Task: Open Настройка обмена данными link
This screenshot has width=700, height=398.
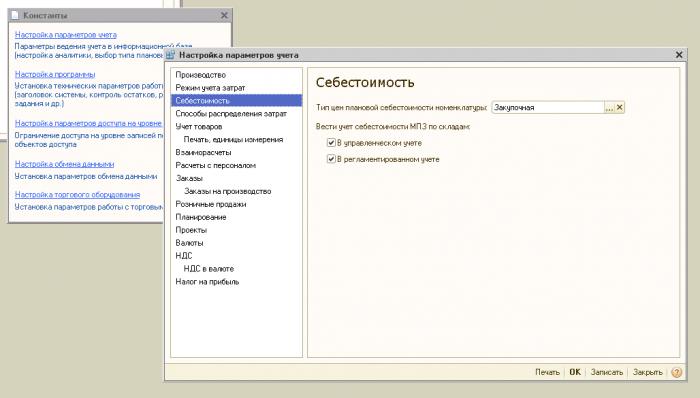Action: pyautogui.click(x=64, y=164)
